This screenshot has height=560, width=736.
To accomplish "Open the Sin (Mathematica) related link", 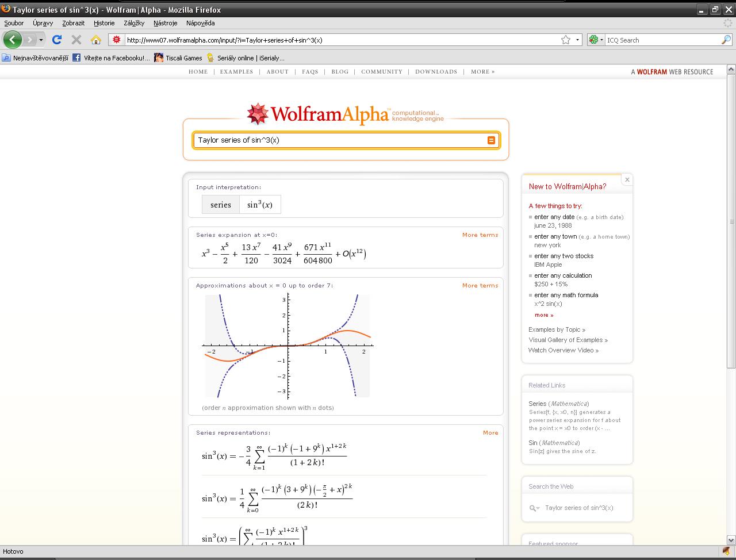I will 554,443.
